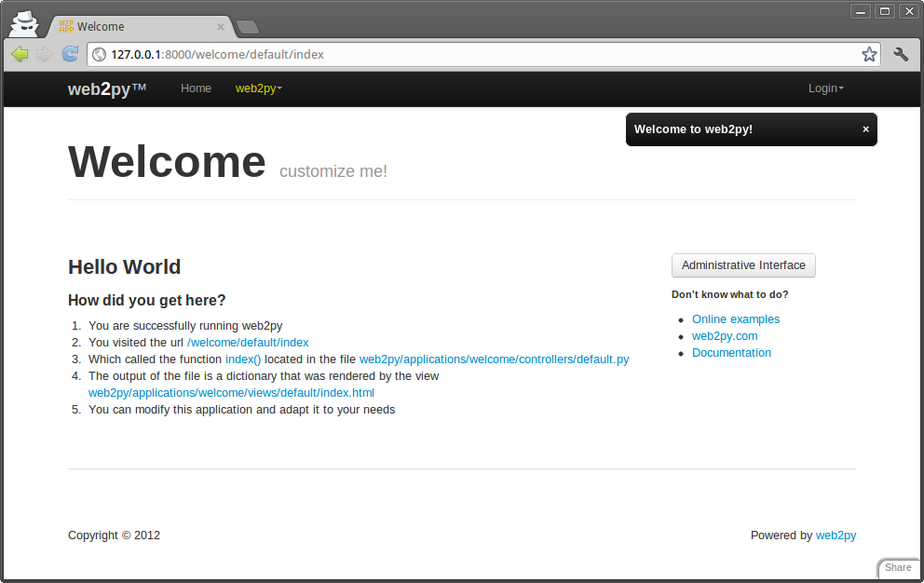
Task: Click the 'Hello World' heading
Action: tap(124, 267)
